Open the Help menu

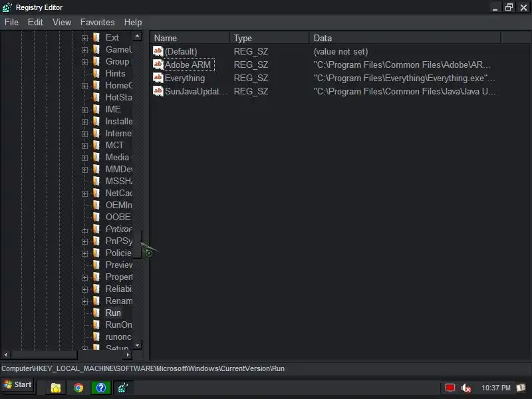coord(132,23)
